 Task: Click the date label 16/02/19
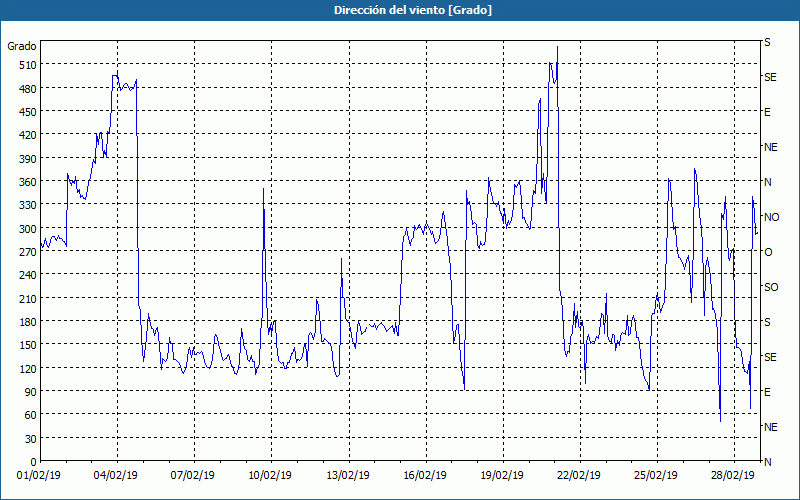point(425,476)
